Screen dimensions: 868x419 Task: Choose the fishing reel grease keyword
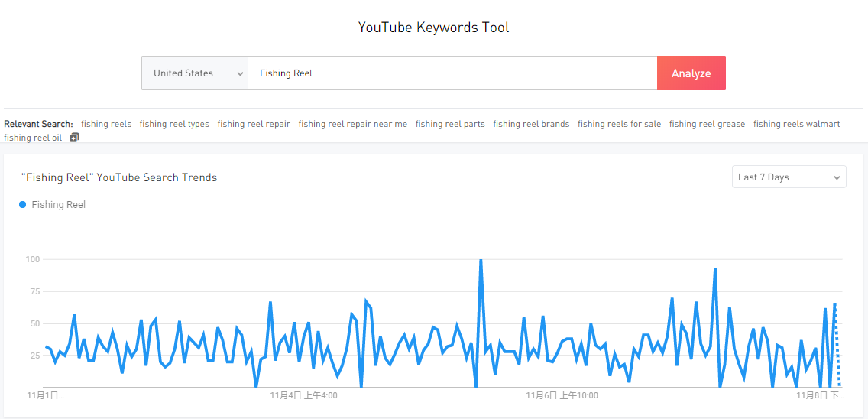pyautogui.click(x=707, y=124)
